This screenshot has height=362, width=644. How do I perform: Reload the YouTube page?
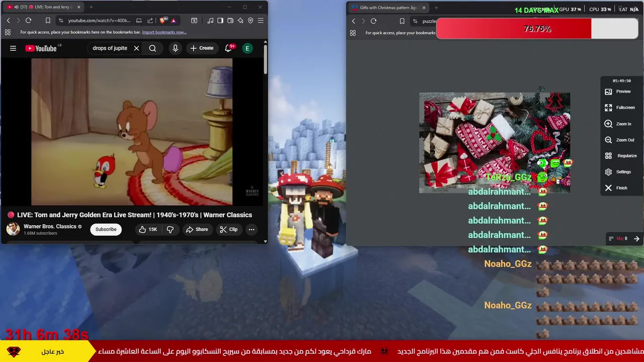(x=28, y=21)
